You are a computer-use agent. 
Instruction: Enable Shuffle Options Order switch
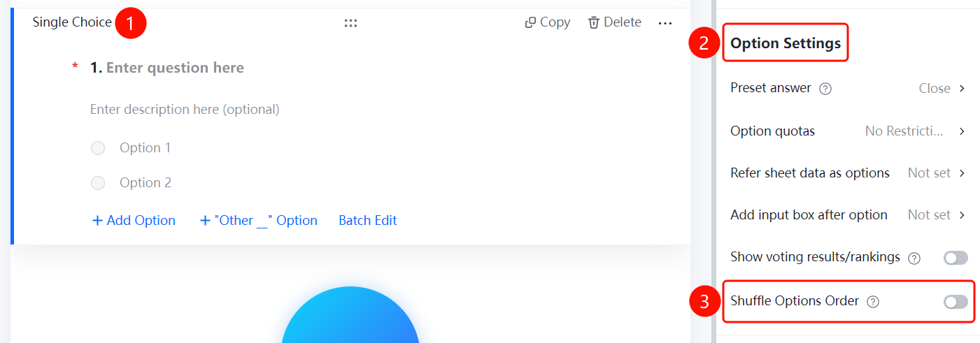pos(956,302)
